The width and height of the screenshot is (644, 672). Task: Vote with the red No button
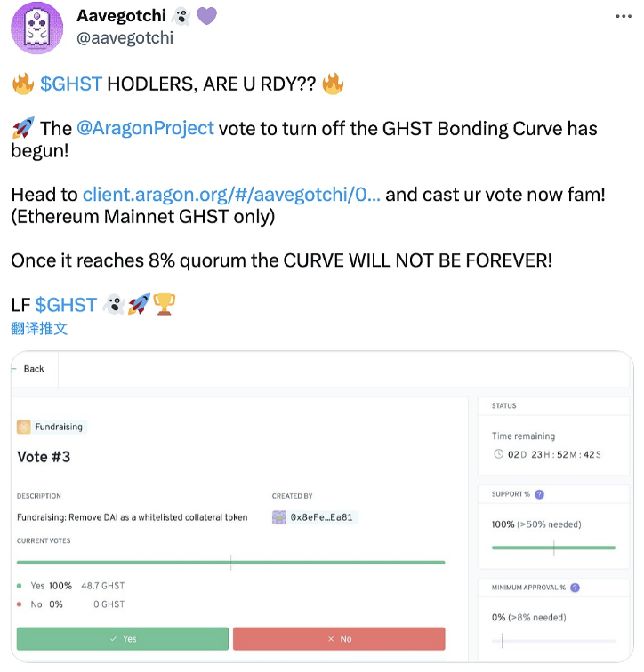click(x=339, y=638)
